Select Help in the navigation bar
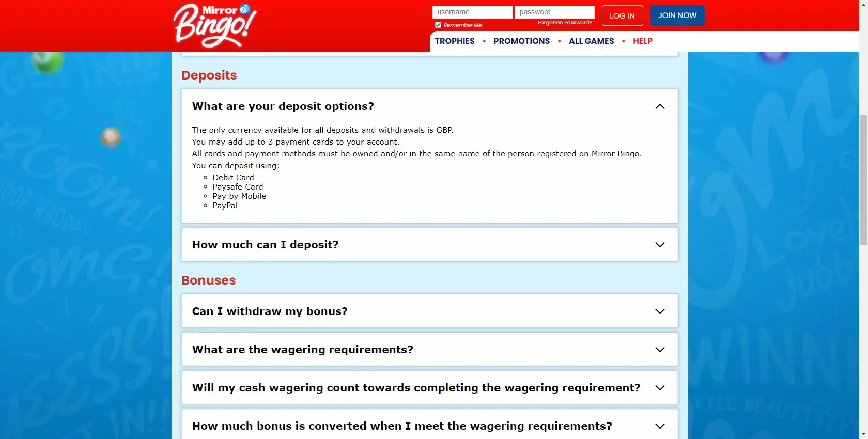 pos(642,41)
